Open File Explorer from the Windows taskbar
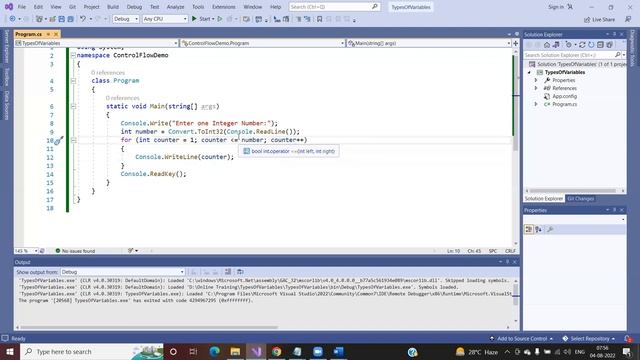 [x=235, y=351]
